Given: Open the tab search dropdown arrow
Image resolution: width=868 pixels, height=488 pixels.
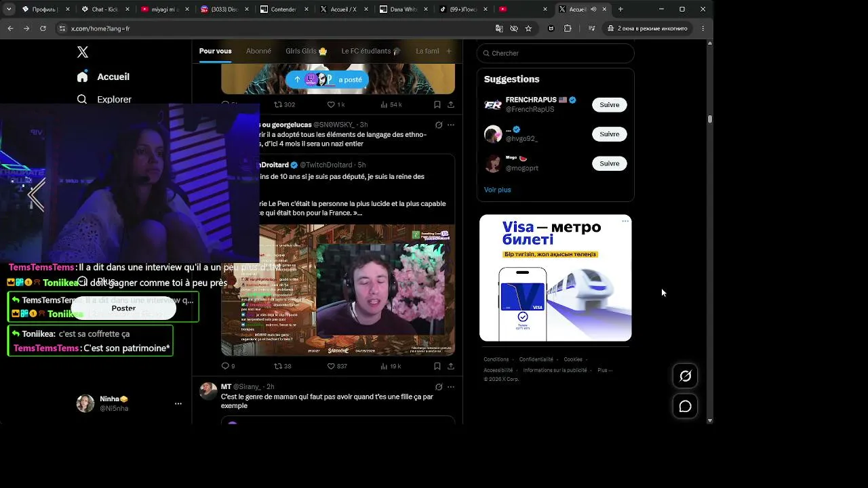Looking at the screenshot, I should (x=9, y=9).
